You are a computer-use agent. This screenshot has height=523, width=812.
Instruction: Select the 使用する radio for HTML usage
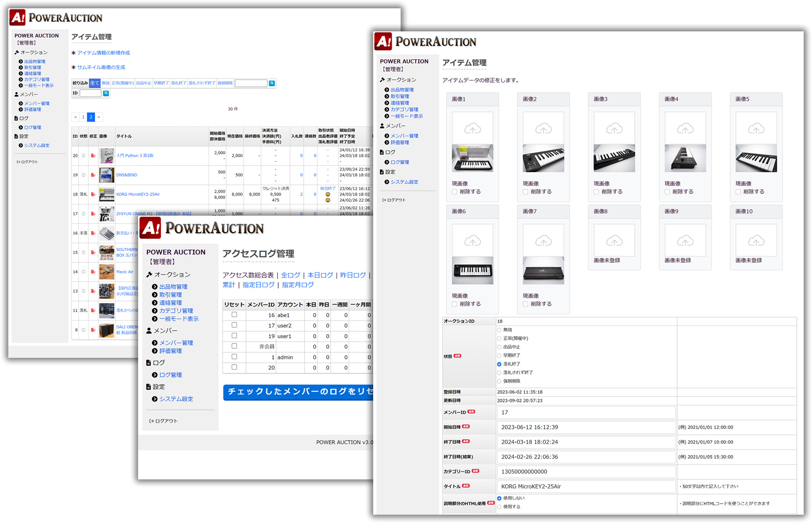499,507
